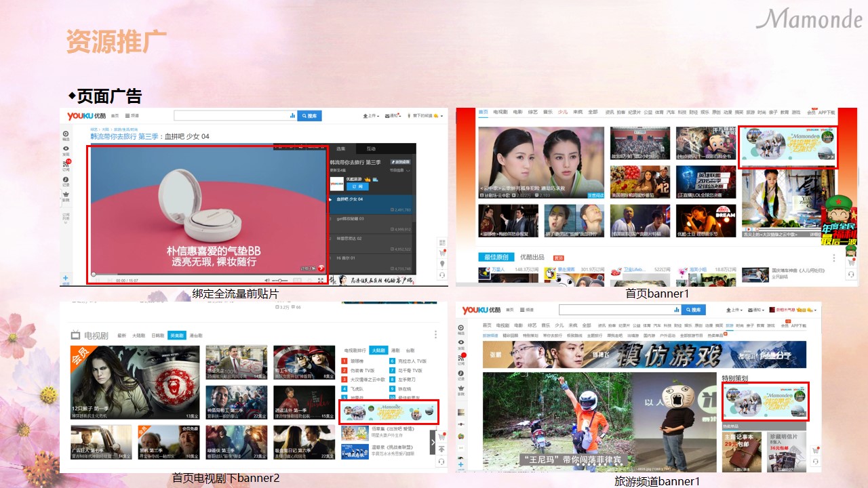Click the lightbulb icon beside the video page
Screen dimensions: 868x488
point(441,264)
